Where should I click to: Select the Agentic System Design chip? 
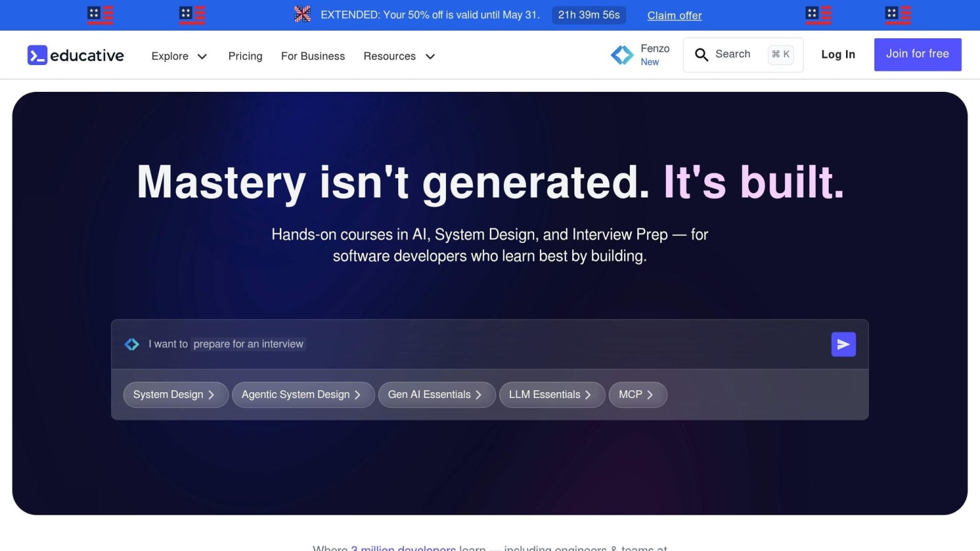(303, 395)
